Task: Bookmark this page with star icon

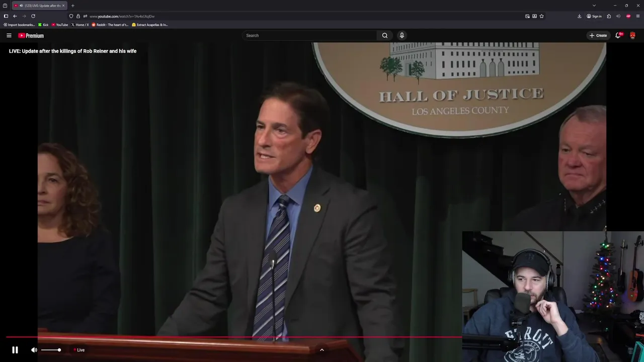Action: pyautogui.click(x=541, y=16)
